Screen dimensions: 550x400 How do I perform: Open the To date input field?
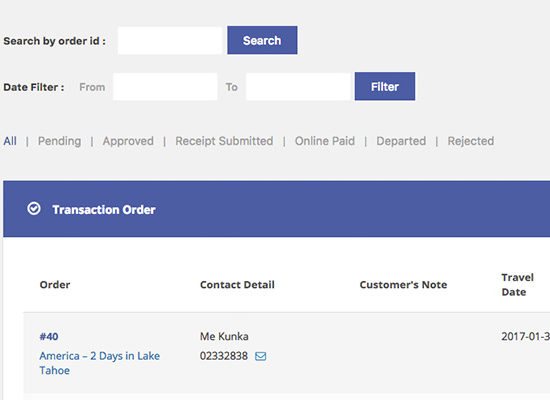tap(298, 87)
